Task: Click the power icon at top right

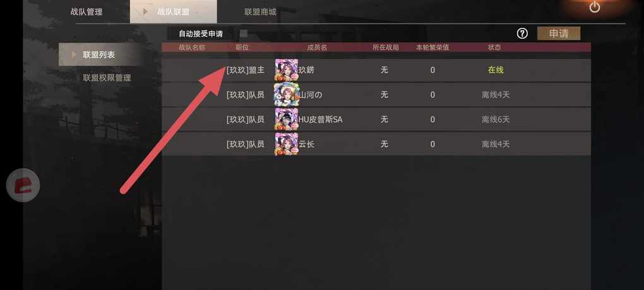Action: click(x=594, y=7)
